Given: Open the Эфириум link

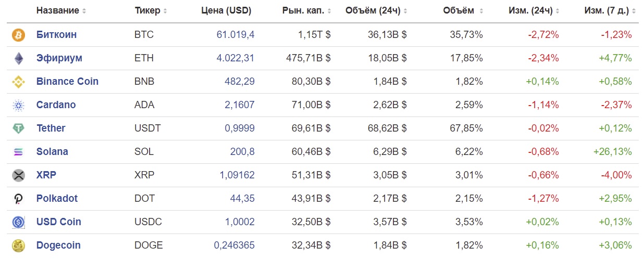Looking at the screenshot, I should 59,58.
